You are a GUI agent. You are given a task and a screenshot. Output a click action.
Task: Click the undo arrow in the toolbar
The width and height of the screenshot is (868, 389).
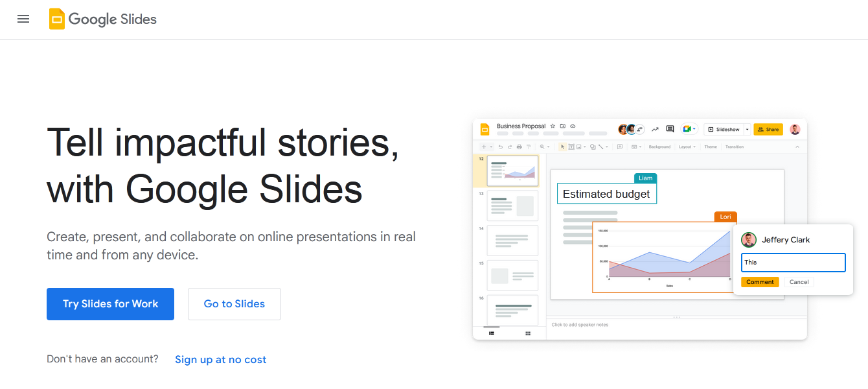tap(501, 147)
